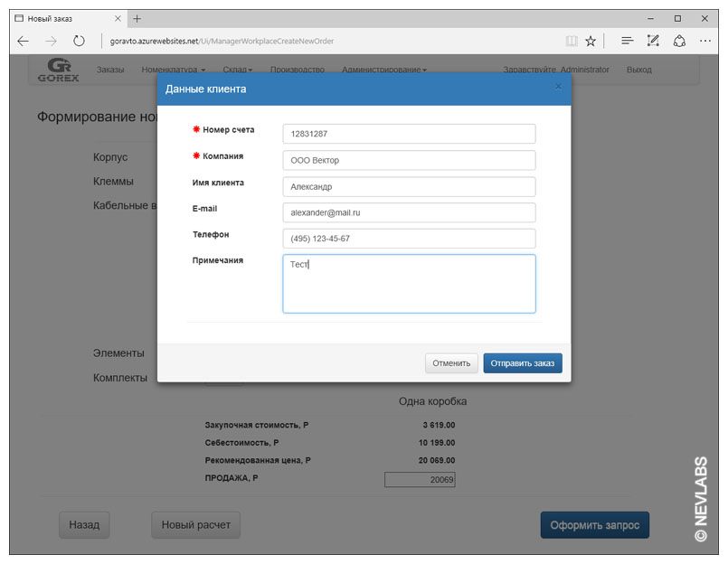Add page to favorites star icon

click(591, 41)
